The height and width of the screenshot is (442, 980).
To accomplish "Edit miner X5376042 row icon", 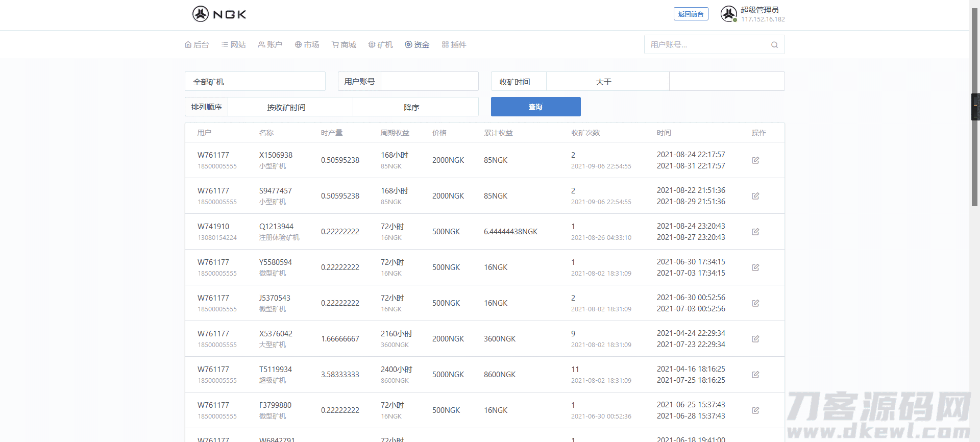I will tap(755, 339).
